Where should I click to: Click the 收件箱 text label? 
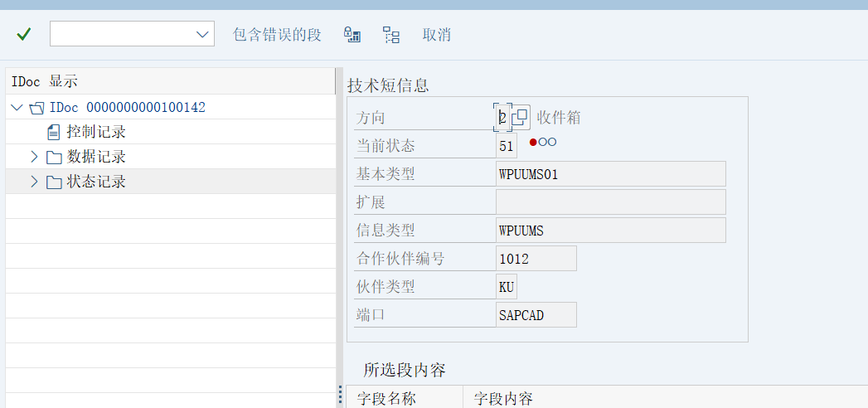click(559, 118)
